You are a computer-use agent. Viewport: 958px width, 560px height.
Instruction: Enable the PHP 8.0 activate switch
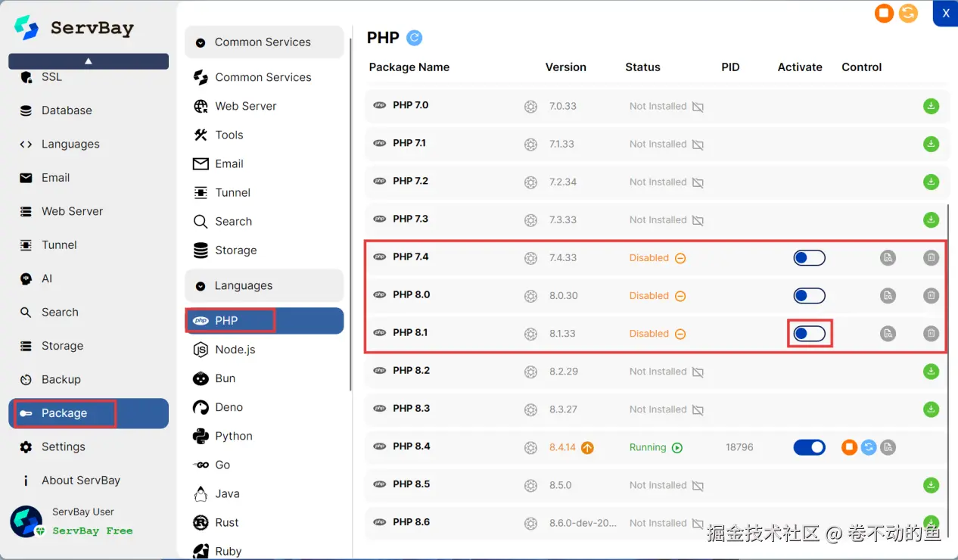[809, 296]
